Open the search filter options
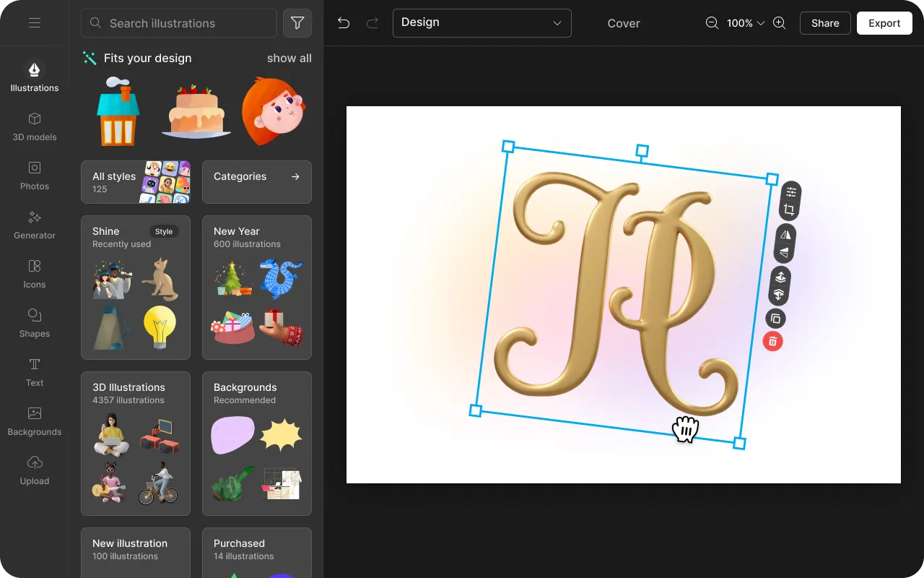This screenshot has height=578, width=924. [x=297, y=22]
